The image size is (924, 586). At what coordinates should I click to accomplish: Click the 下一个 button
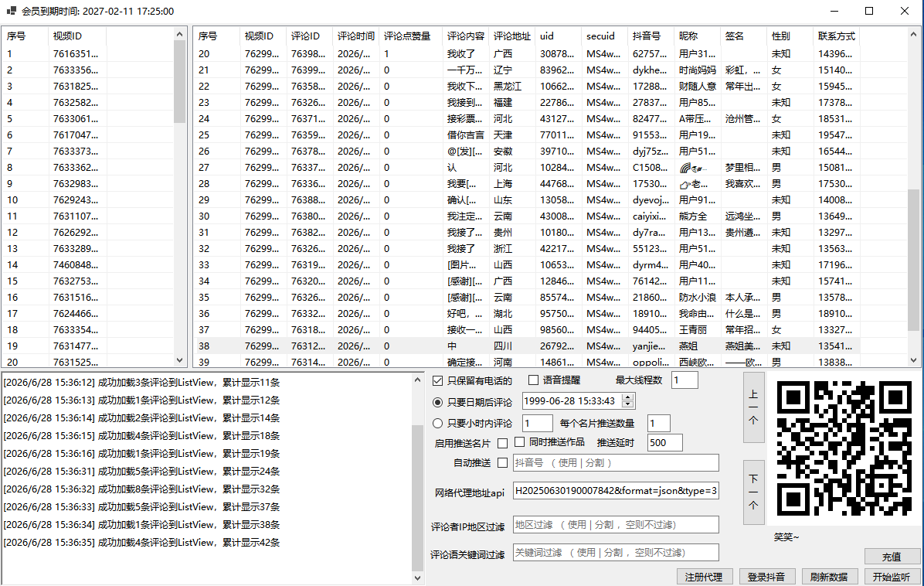click(x=754, y=492)
